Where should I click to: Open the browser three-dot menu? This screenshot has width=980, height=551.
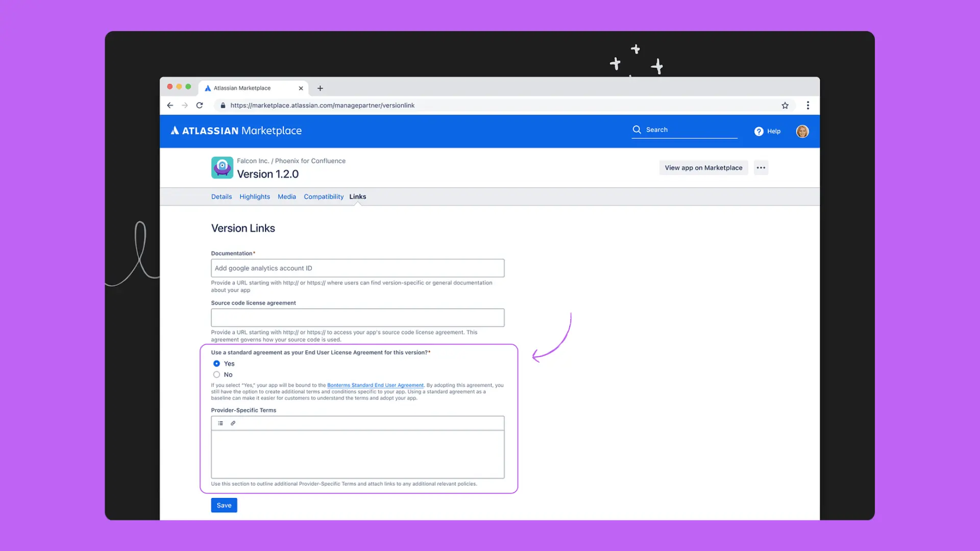click(x=808, y=106)
